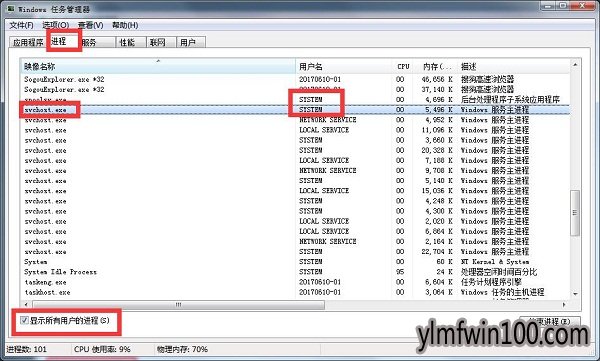
Task: Switch to the 应用程序 tab
Action: tap(28, 42)
